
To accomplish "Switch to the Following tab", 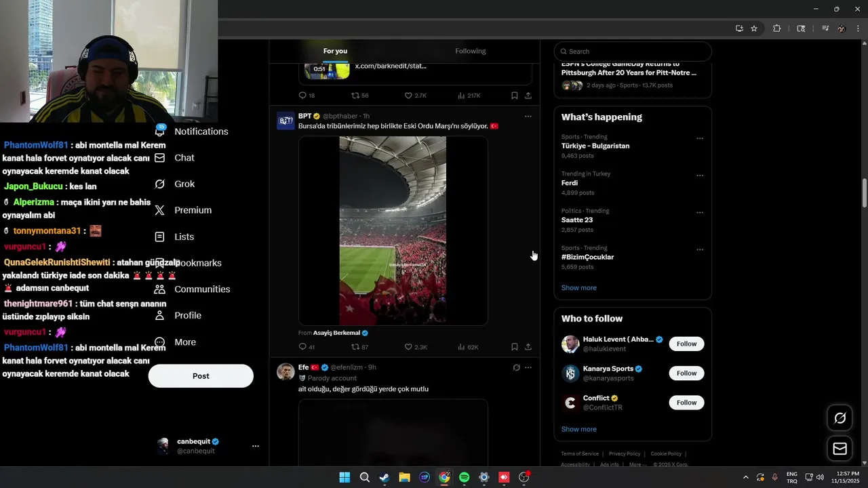I will [471, 51].
